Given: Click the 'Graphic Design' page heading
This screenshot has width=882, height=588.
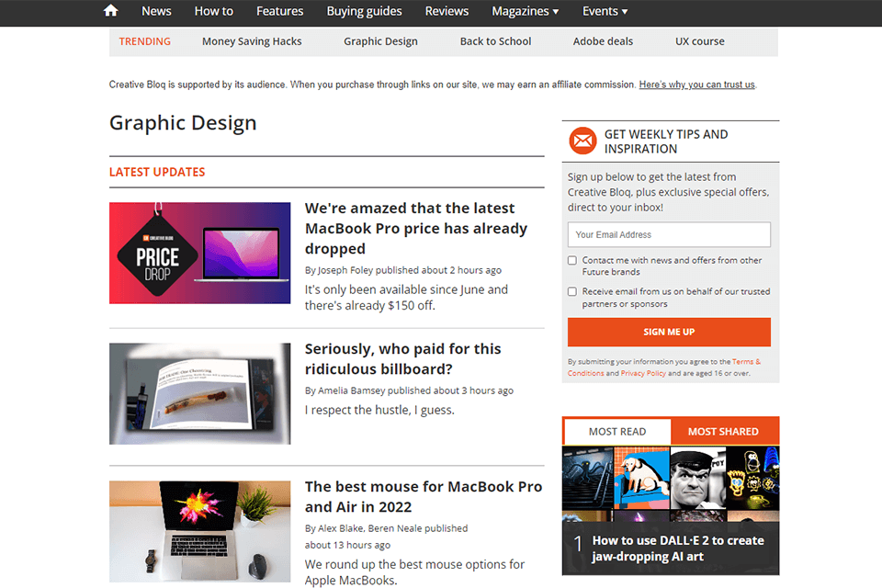Looking at the screenshot, I should [x=183, y=123].
